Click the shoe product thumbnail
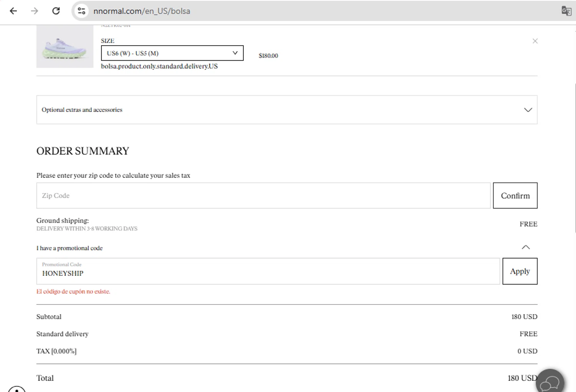Image resolution: width=576 pixels, height=392 pixels. 65,46
